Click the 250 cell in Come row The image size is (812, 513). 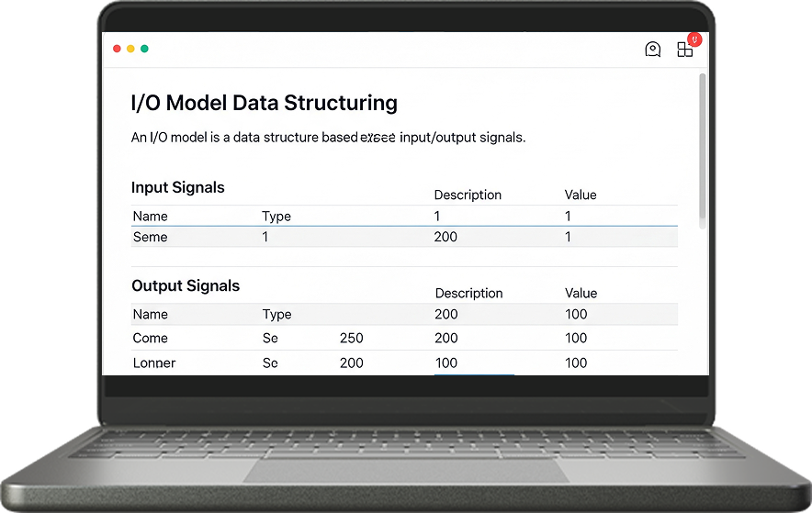point(352,338)
